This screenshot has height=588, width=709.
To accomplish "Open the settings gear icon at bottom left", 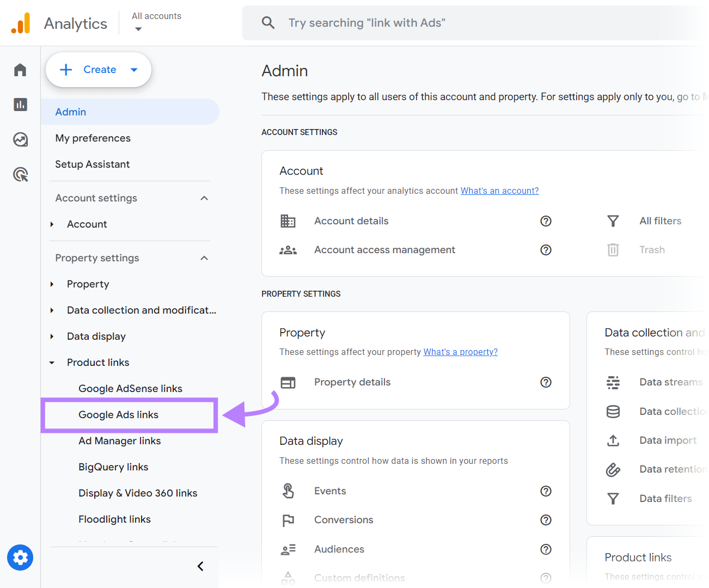I will click(x=20, y=558).
